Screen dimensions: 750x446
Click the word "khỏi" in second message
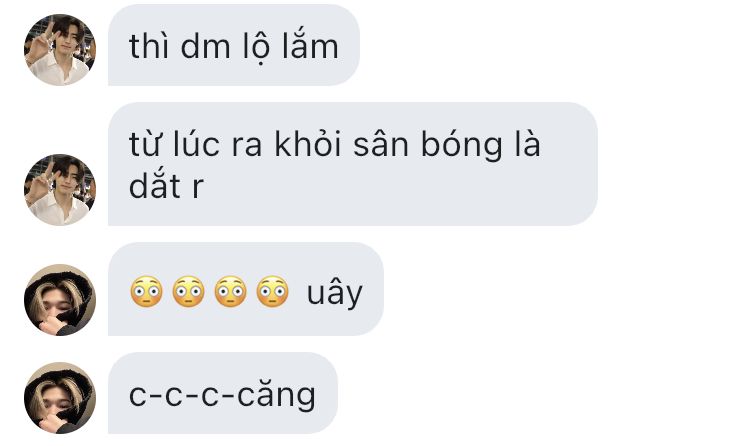[x=308, y=143]
